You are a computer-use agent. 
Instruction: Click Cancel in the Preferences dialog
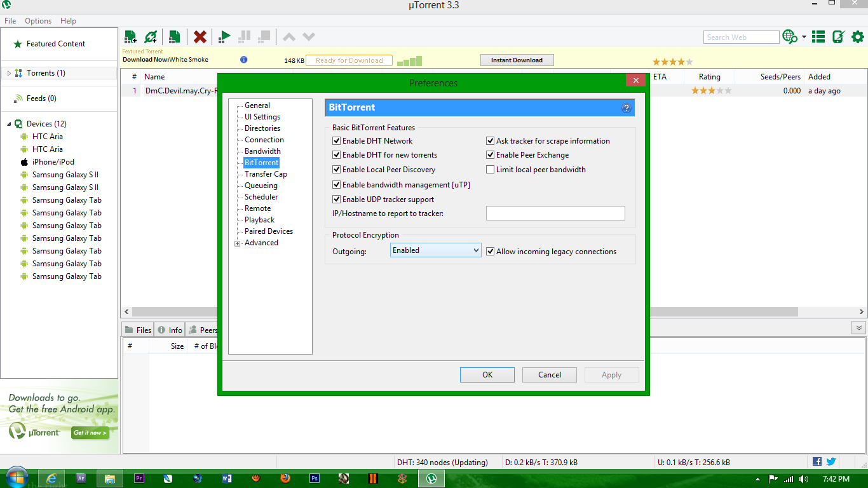pyautogui.click(x=550, y=375)
